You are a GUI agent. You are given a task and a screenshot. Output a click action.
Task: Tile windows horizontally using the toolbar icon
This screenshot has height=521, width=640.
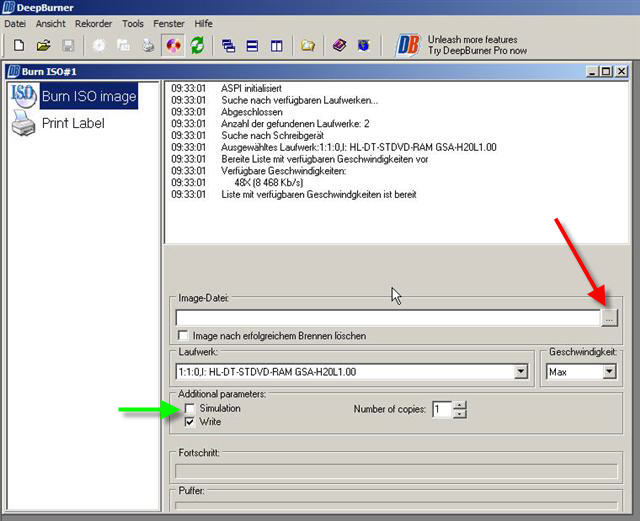252,45
